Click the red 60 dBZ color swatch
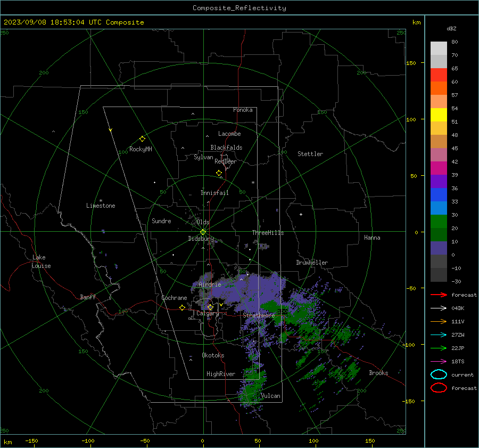Viewport: 479px width, 448px height. point(439,75)
